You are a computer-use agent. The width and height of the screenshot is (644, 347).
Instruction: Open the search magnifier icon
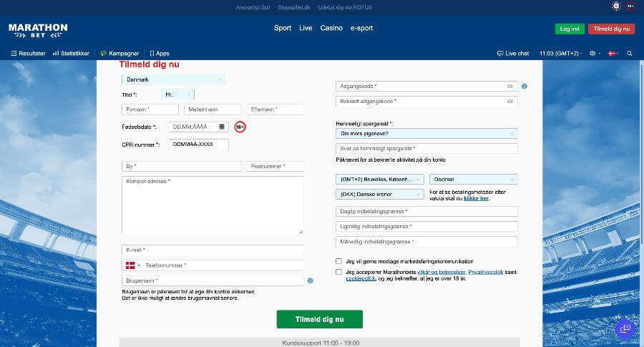point(630,54)
